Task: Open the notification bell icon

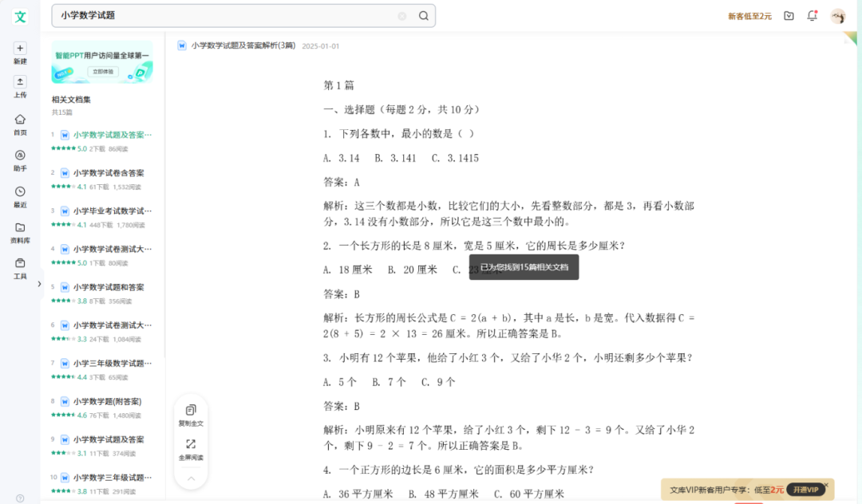Action: tap(812, 15)
